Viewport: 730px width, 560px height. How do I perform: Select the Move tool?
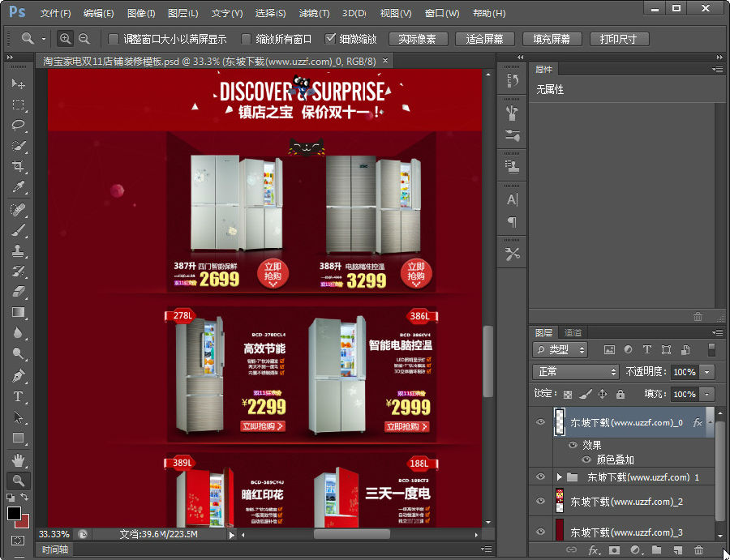(x=18, y=83)
